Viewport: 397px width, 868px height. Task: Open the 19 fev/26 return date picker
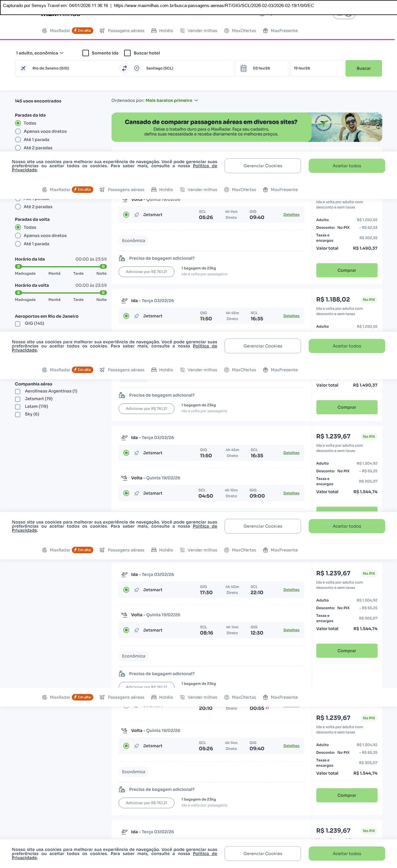317,68
